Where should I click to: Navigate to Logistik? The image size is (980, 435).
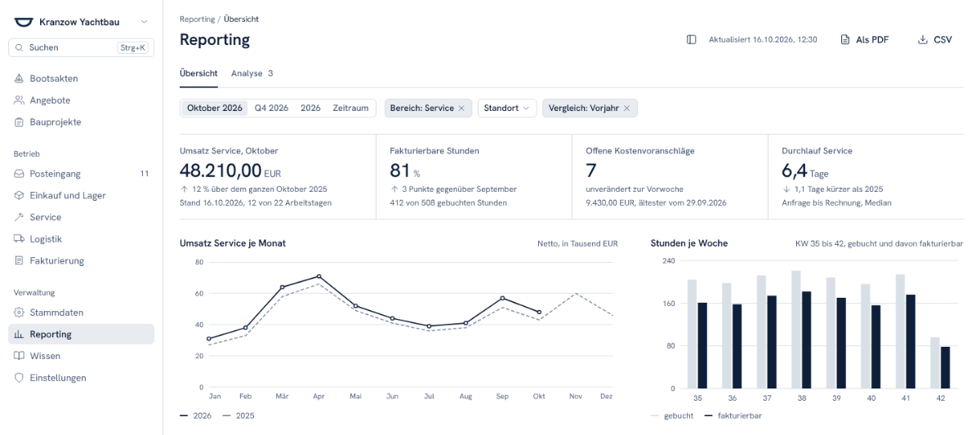pyautogui.click(x=81, y=239)
